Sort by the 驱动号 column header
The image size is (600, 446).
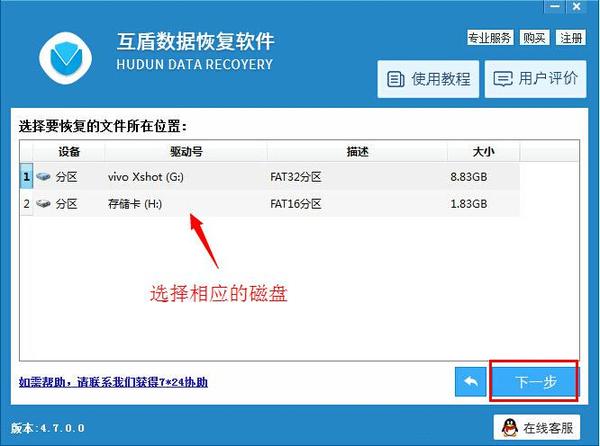pyautogui.click(x=186, y=151)
